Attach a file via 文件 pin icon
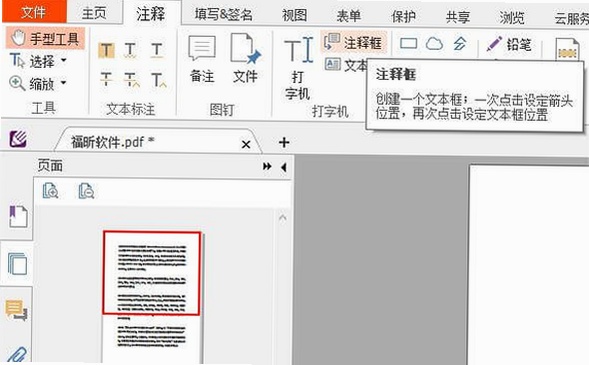Image resolution: width=589 pixels, height=365 pixels. [245, 58]
